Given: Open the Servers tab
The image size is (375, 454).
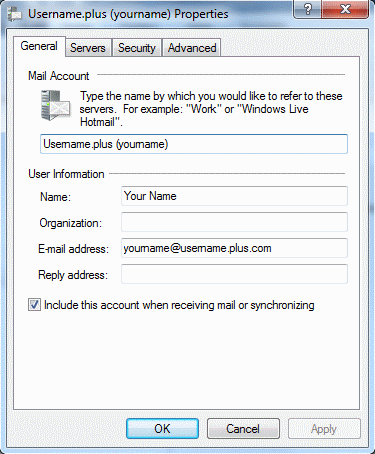Looking at the screenshot, I should [88, 48].
